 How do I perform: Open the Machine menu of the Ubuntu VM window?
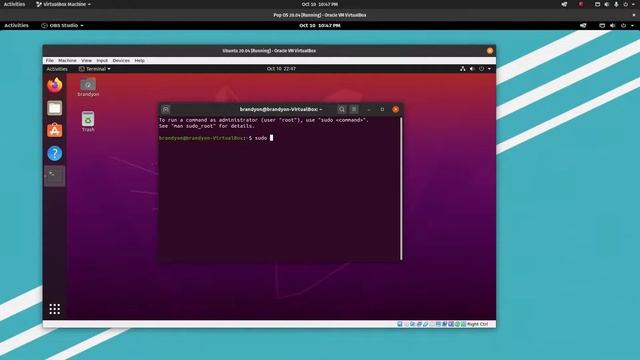(x=67, y=60)
